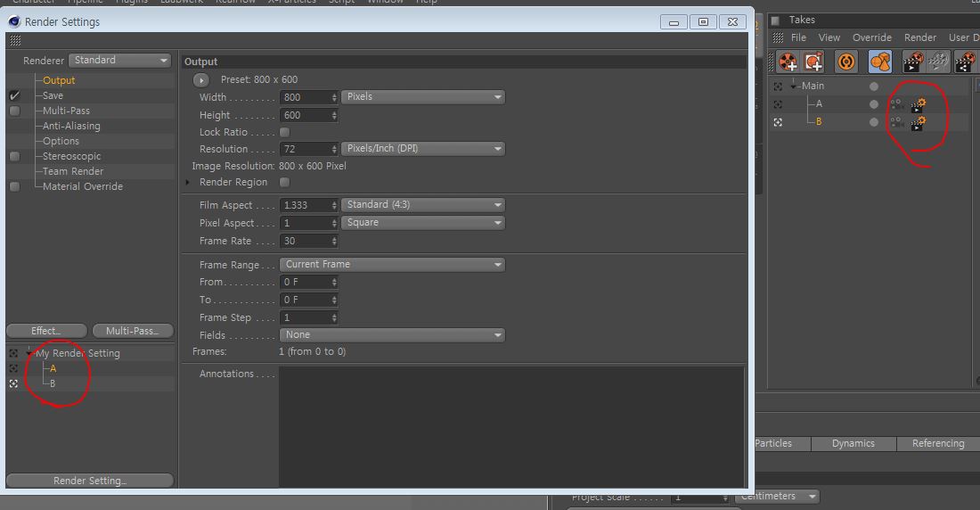Click the render settings icon in take A row
The image size is (980, 510).
pyautogui.click(x=918, y=104)
